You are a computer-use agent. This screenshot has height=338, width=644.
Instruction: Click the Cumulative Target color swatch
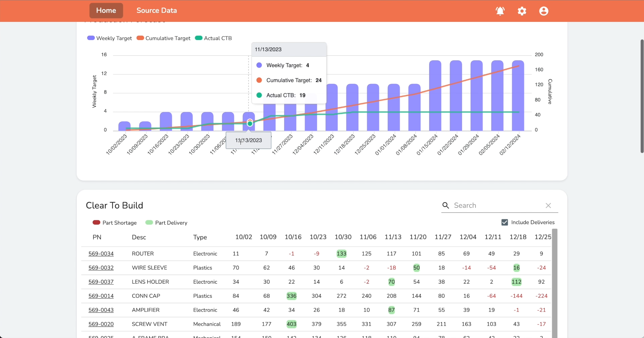tap(140, 38)
